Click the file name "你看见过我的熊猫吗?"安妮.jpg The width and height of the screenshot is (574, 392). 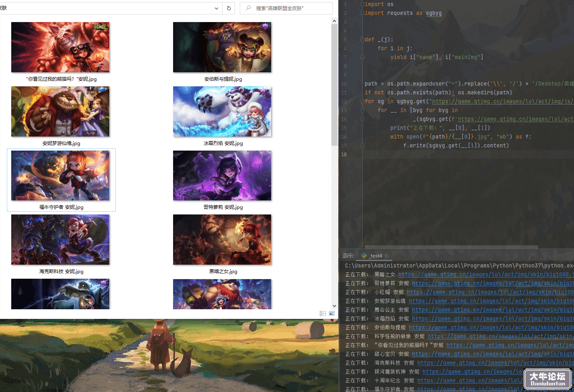[x=61, y=79]
